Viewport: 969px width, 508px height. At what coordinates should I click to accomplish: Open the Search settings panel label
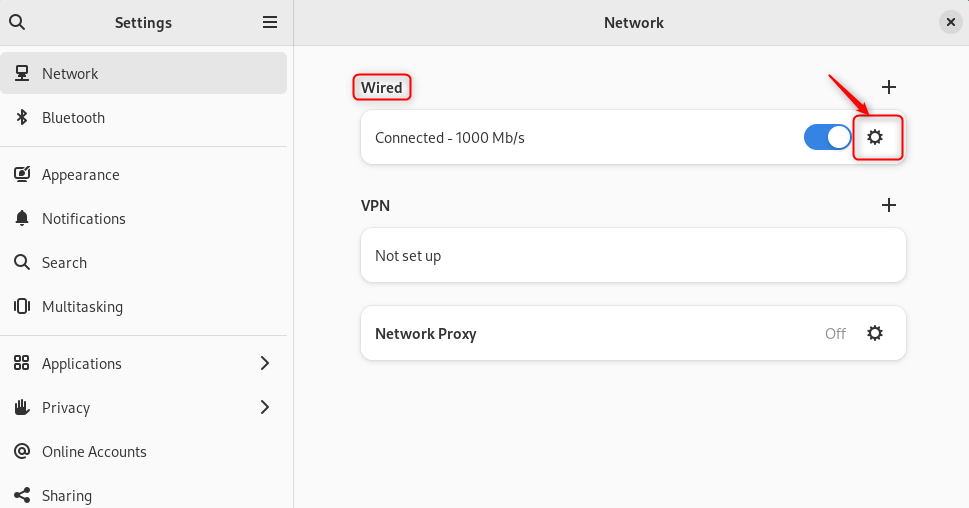pyautogui.click(x=64, y=263)
